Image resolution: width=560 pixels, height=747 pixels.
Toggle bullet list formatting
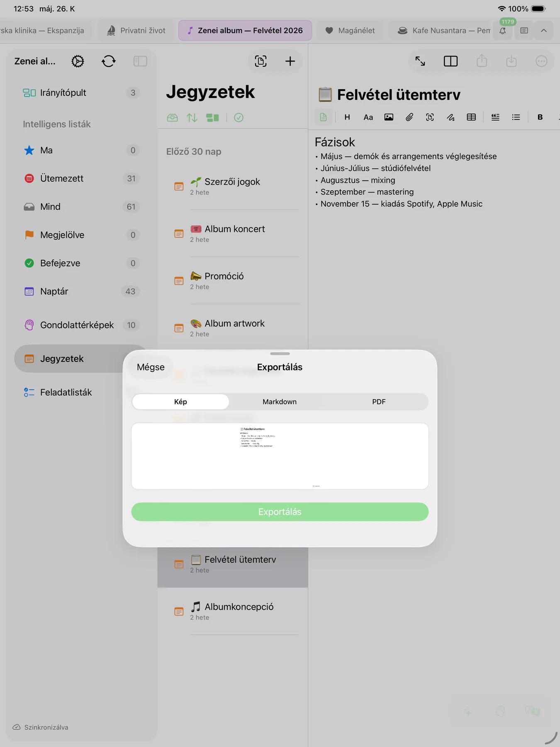coord(516,117)
